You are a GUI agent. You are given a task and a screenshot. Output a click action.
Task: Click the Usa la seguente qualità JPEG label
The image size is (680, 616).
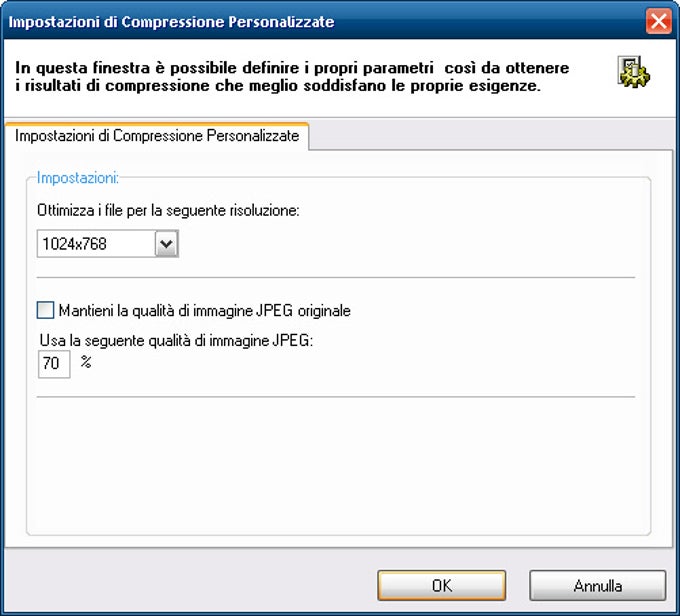tap(176, 341)
